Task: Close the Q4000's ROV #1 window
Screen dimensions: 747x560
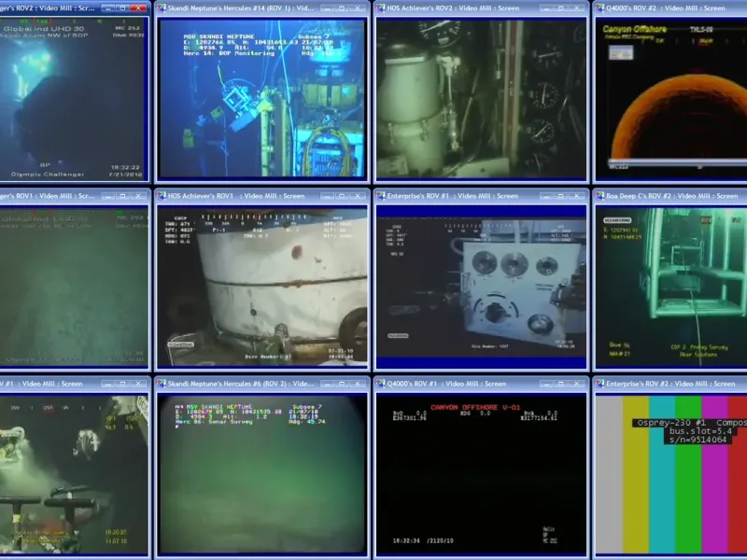Action: point(576,384)
